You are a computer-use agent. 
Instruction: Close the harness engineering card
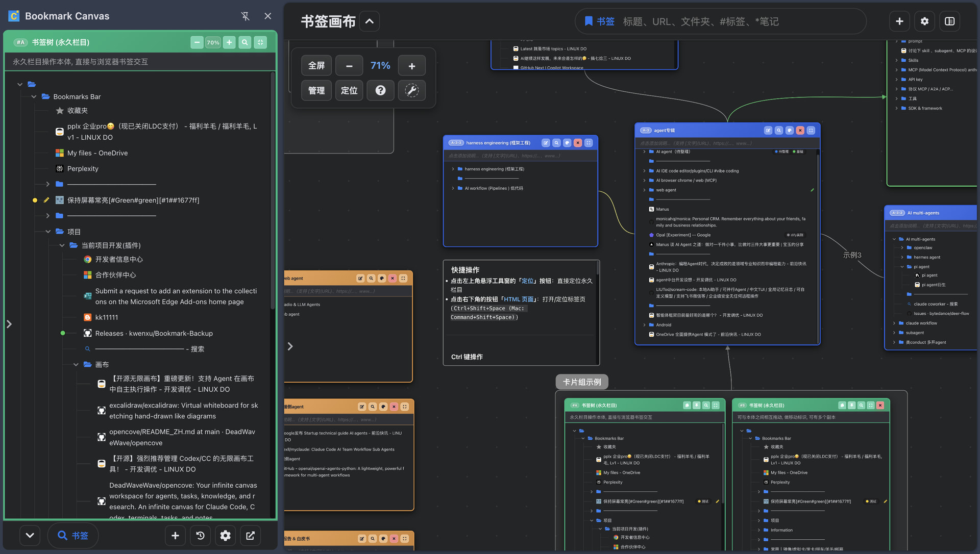click(578, 143)
